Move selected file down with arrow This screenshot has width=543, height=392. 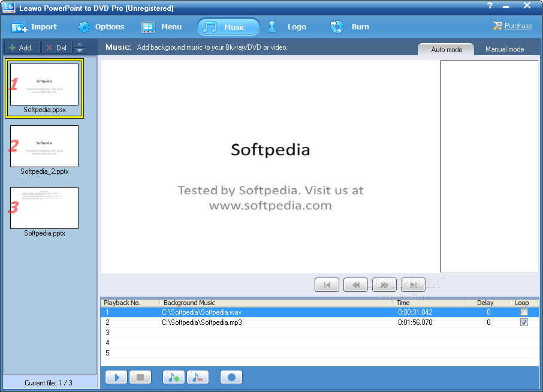click(x=80, y=50)
